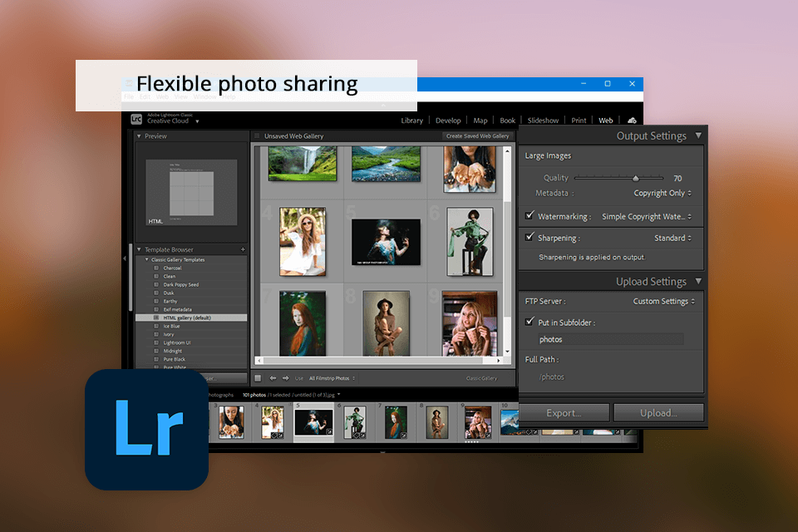The image size is (798, 532).
Task: Collapse the Upload Settings panel triangle
Action: coord(698,281)
